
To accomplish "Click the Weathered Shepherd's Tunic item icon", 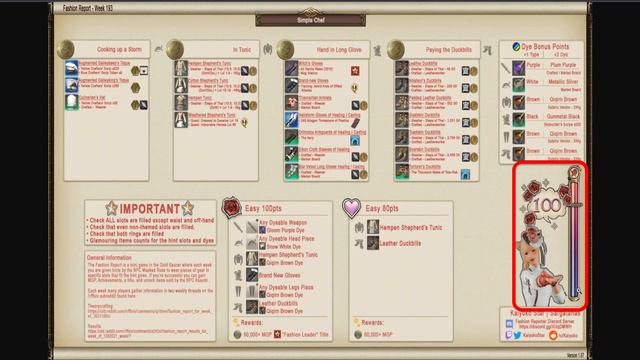I will pos(181,120).
